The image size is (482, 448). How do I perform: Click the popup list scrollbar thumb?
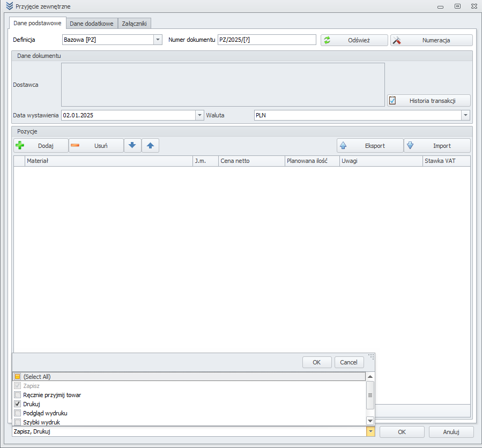tap(370, 395)
